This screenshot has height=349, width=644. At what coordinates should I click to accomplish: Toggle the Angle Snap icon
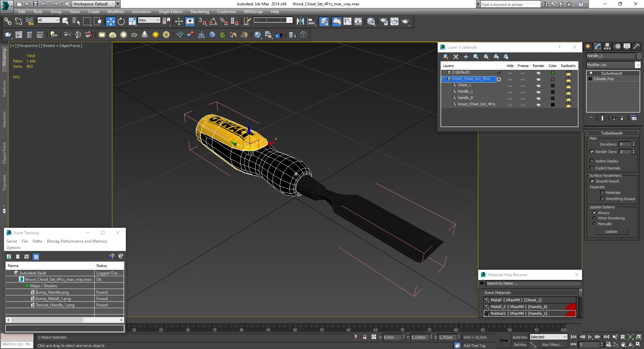point(213,21)
